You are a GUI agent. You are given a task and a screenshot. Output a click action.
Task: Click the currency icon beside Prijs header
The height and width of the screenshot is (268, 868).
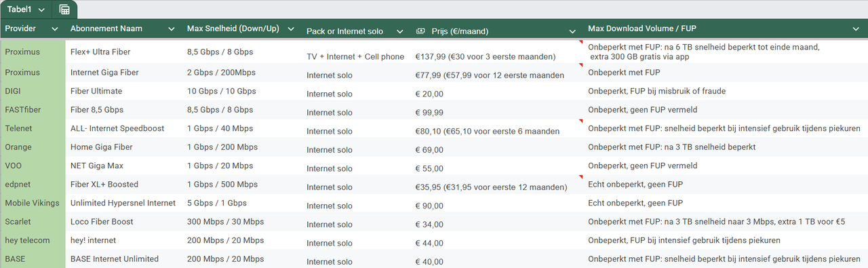[420, 31]
